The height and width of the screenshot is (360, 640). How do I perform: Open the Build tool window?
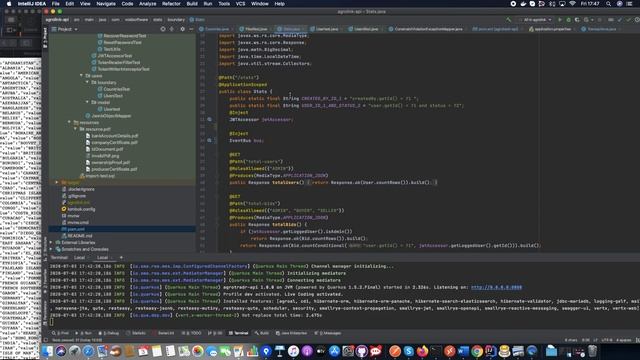pos(262,333)
